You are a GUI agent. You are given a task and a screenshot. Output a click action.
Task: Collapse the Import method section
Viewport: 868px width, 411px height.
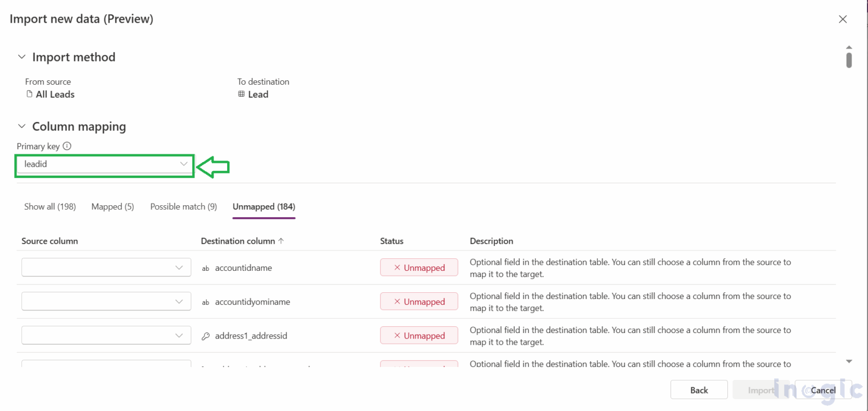pyautogui.click(x=21, y=57)
